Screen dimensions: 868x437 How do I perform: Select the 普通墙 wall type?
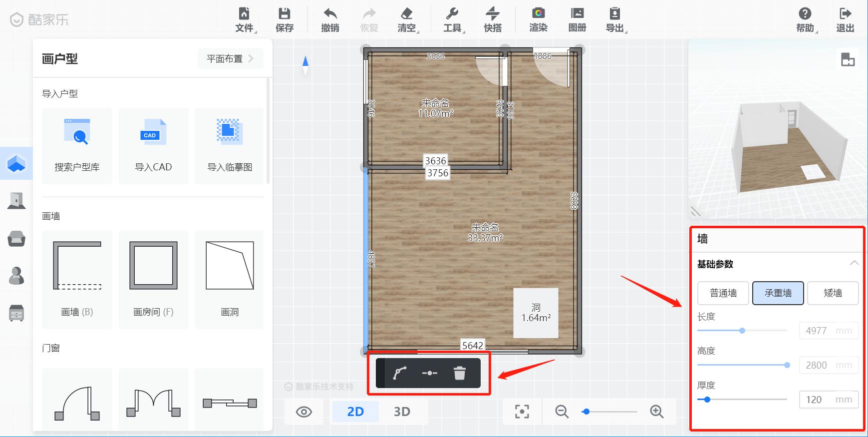coord(723,293)
